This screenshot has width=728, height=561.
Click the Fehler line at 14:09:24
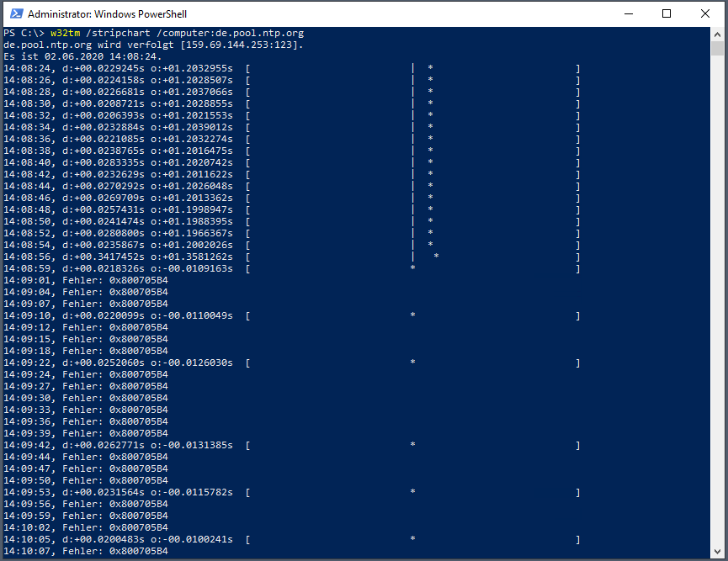[x=86, y=375]
